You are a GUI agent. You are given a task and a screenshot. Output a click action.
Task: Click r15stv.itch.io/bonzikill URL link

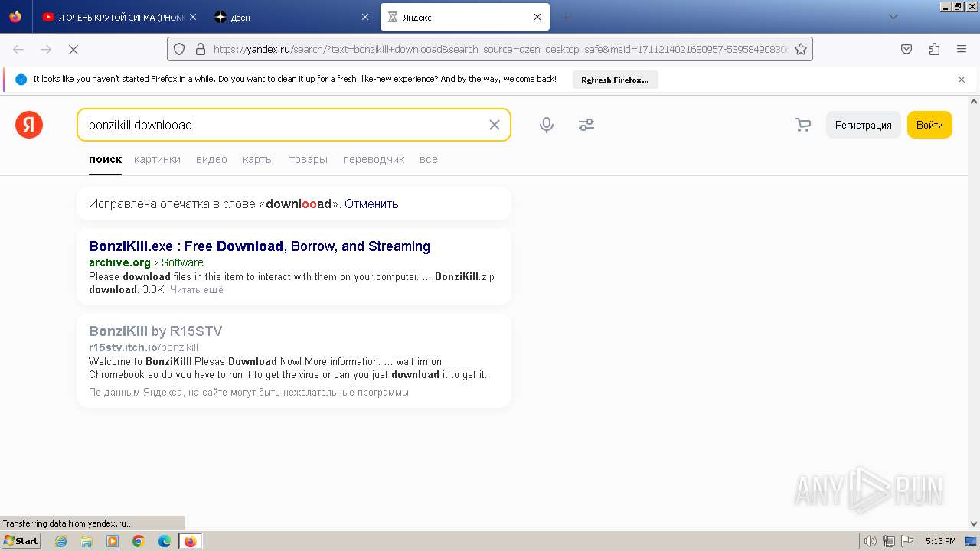pos(143,347)
